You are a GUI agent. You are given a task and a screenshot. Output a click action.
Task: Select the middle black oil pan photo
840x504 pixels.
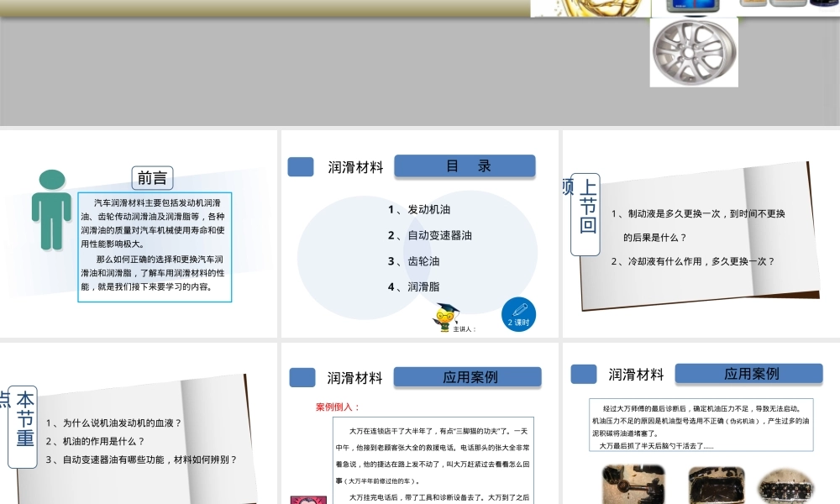point(717,486)
